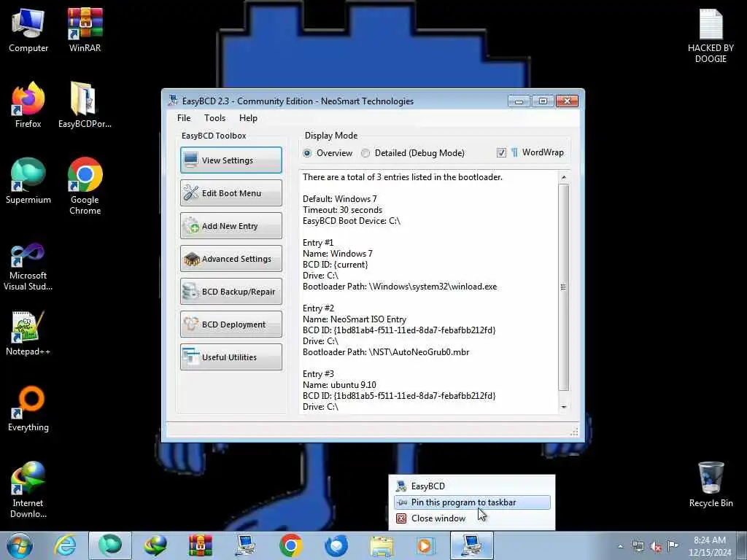Click the 'Name: ubuntu 9.10' line
Screen dimensions: 747x560
pyautogui.click(x=339, y=385)
